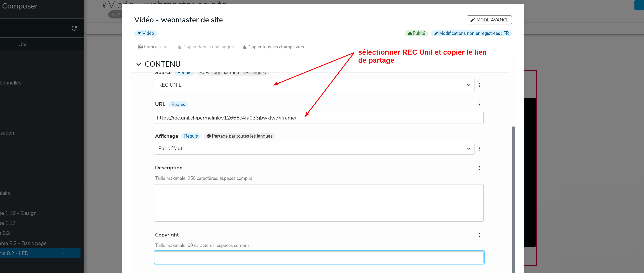Open the Français language selector

click(x=153, y=47)
